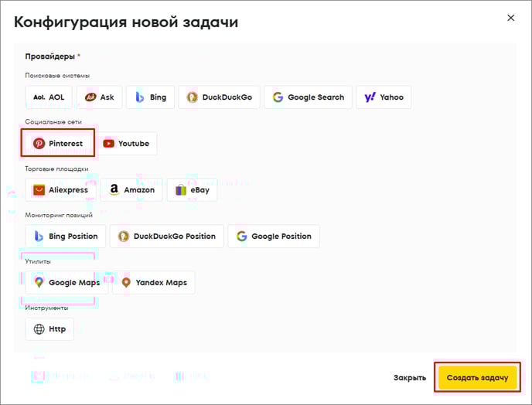
Task: Select the Ask provider button
Action: pyautogui.click(x=100, y=97)
